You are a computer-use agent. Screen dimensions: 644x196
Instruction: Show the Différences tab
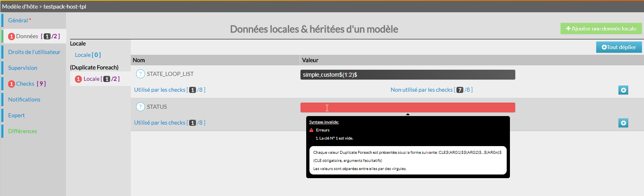click(x=23, y=131)
